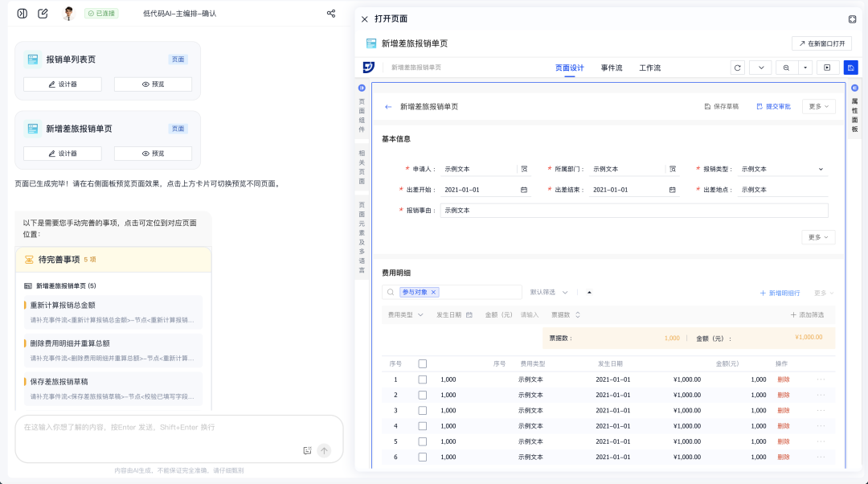
Task: Preview the 新增差旅报销单页 card
Action: (x=153, y=154)
